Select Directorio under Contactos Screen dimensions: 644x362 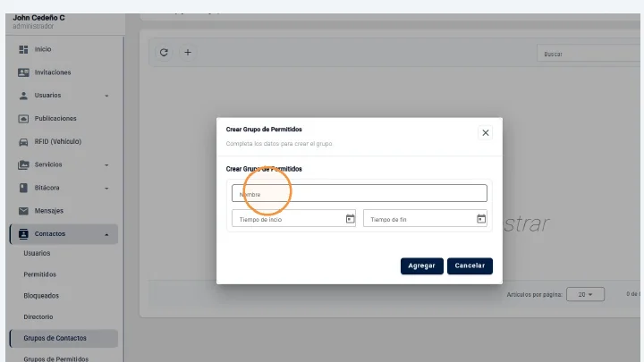pyautogui.click(x=38, y=316)
